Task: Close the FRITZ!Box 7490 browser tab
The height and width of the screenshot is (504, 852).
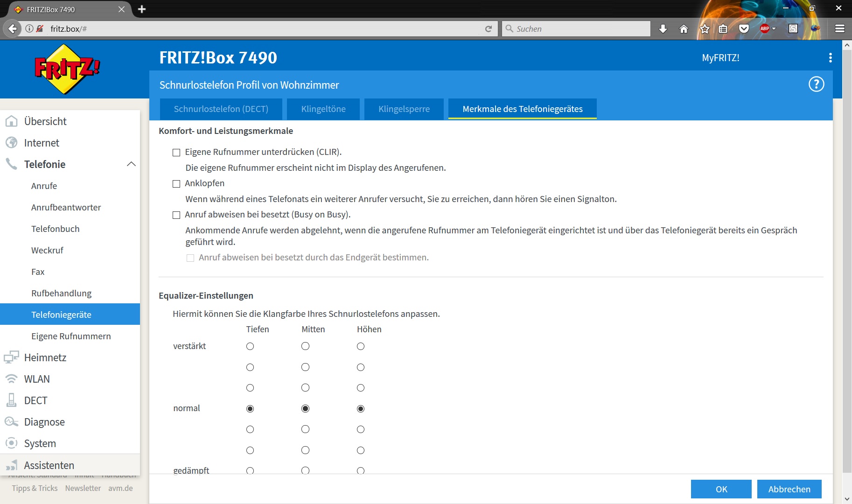Action: point(121,9)
